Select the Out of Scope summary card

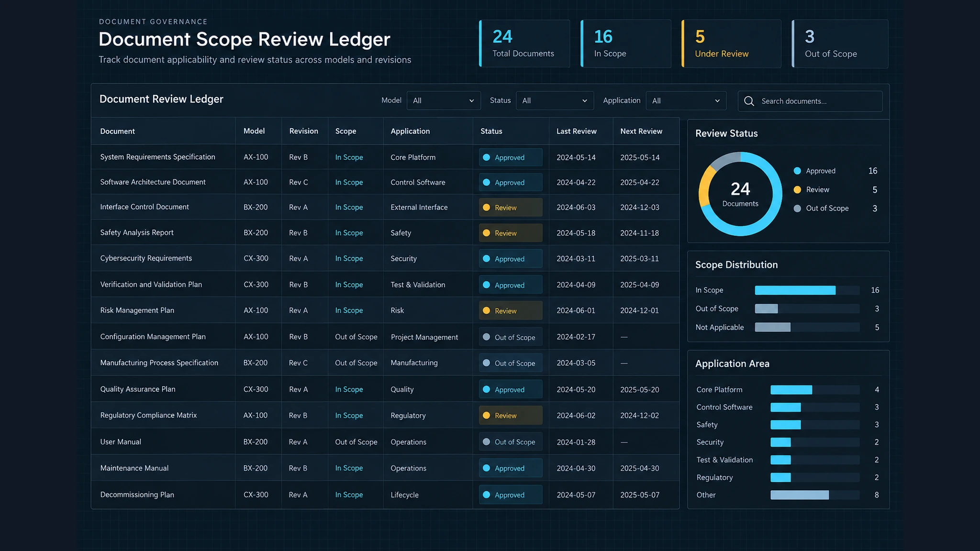(x=840, y=44)
